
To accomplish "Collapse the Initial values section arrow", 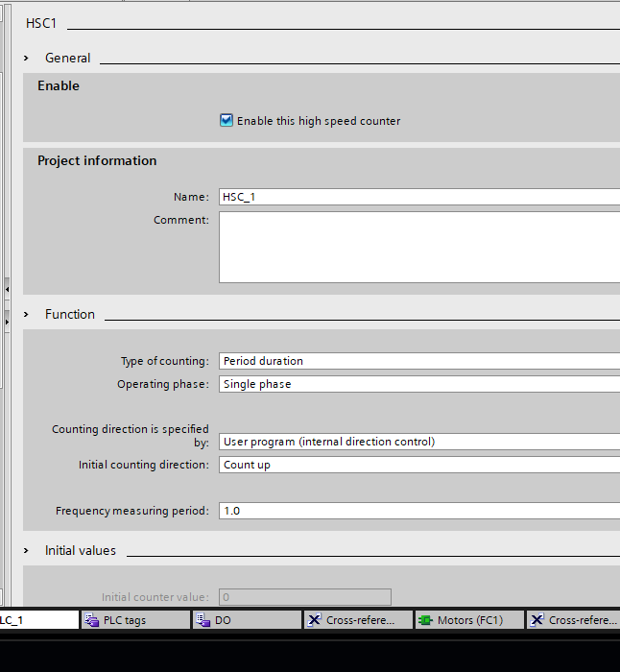I will 26,550.
